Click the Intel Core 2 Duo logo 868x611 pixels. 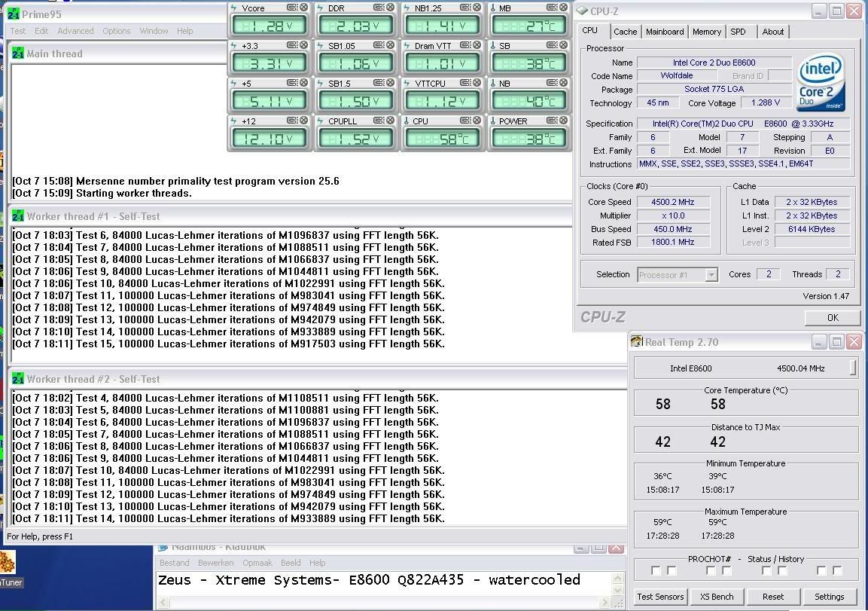pyautogui.click(x=821, y=82)
